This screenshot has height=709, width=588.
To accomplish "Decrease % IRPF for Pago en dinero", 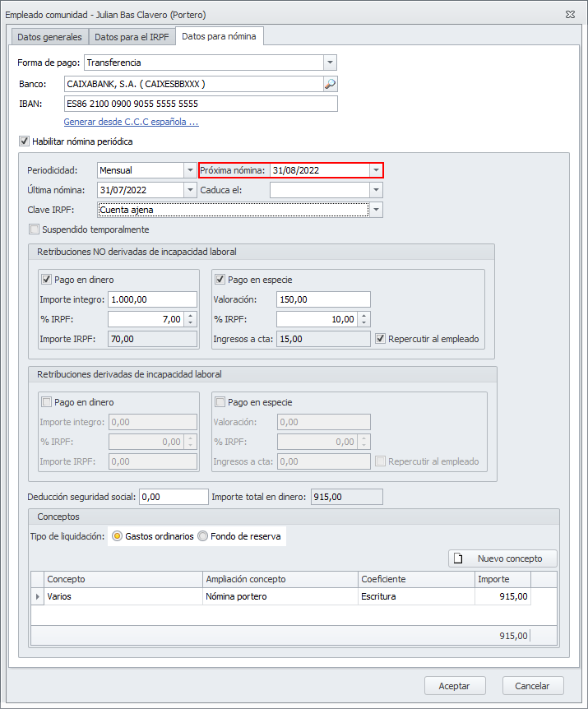I will click(190, 323).
